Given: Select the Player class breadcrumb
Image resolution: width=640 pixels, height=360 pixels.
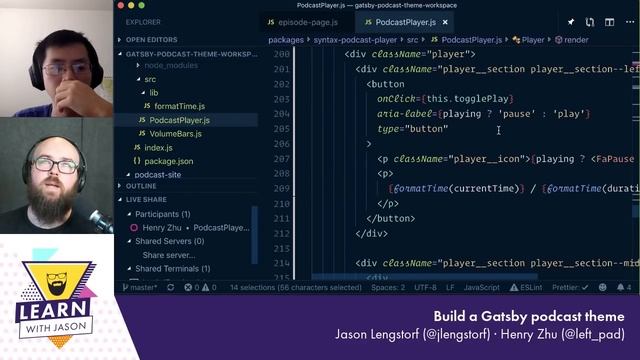Looking at the screenshot, I should point(529,40).
